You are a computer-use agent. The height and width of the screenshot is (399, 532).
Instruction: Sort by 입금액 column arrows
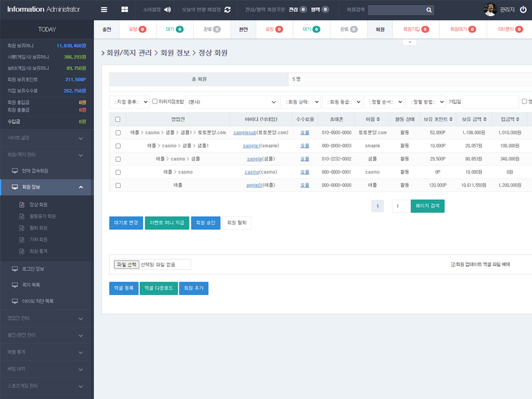(518, 119)
